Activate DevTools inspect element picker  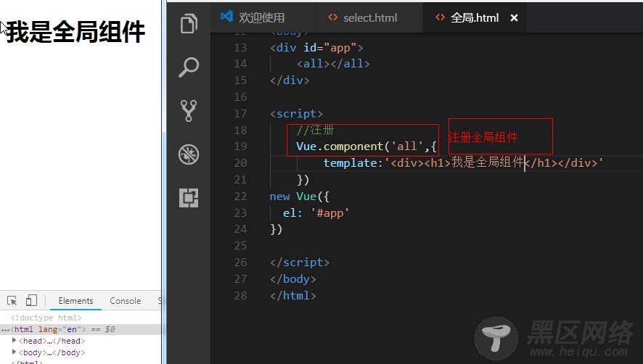(12, 300)
